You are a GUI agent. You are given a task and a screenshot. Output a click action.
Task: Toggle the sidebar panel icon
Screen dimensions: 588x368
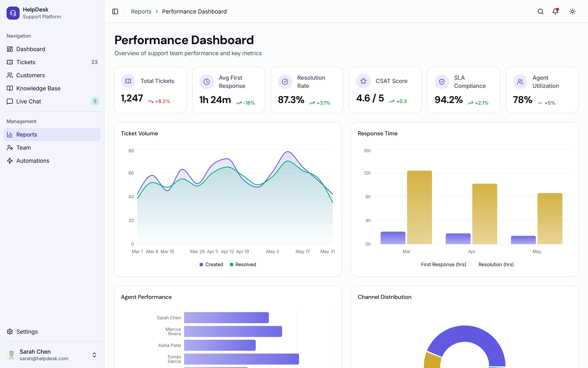[115, 11]
